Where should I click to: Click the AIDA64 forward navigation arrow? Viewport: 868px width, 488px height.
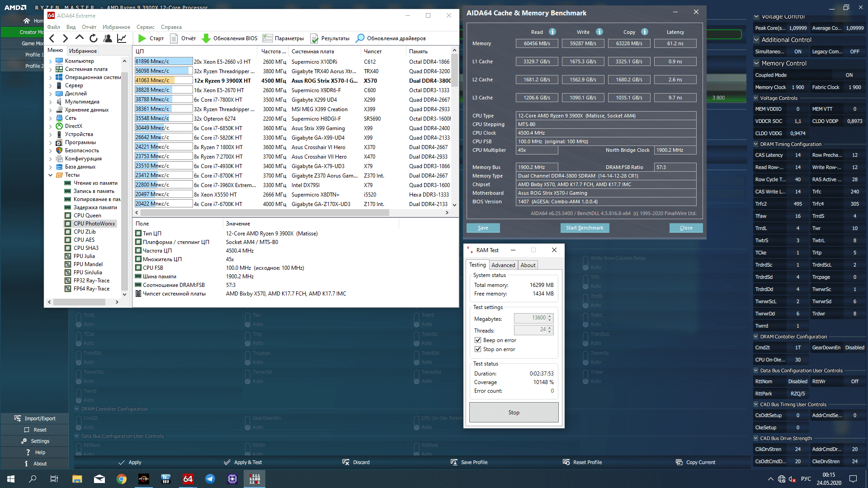tap(66, 38)
